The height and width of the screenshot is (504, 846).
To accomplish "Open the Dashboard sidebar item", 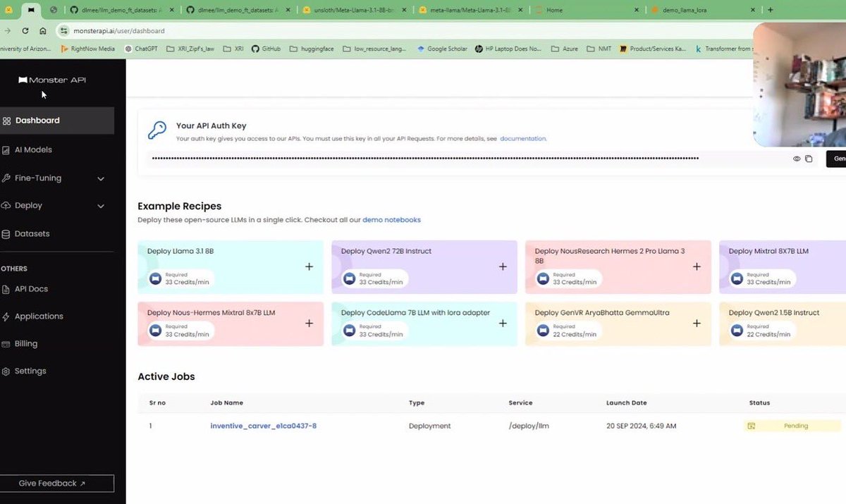I will pos(56,121).
